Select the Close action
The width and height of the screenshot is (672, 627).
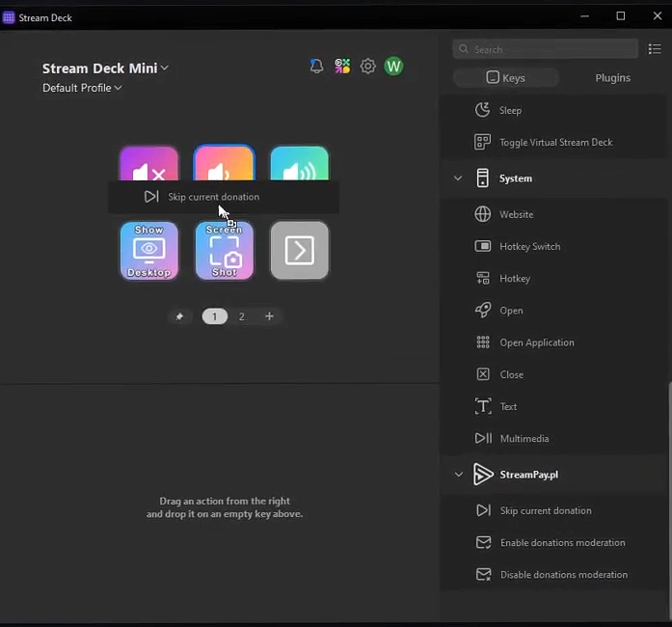[x=552, y=374]
